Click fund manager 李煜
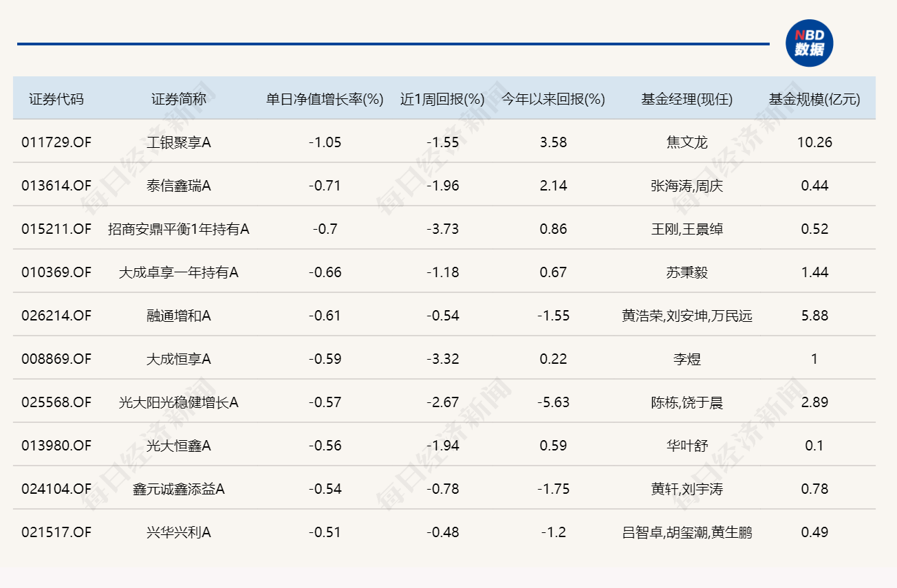The image size is (897, 588). pyautogui.click(x=687, y=359)
